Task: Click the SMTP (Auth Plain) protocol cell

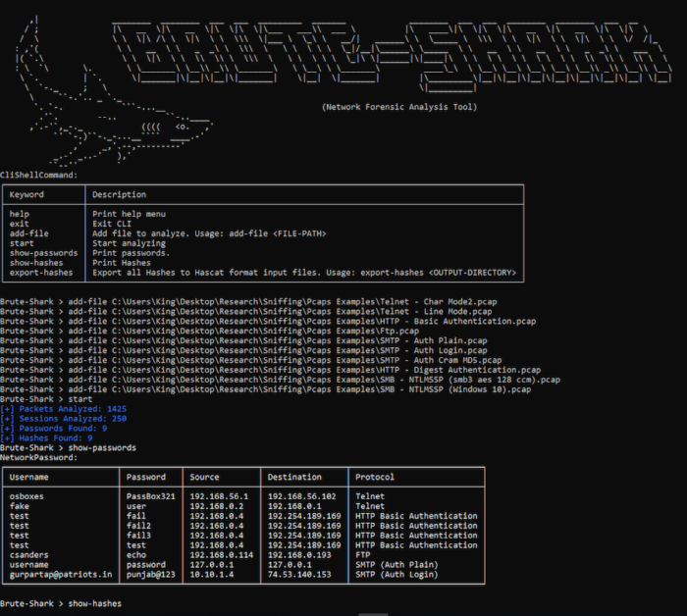Action: point(396,565)
